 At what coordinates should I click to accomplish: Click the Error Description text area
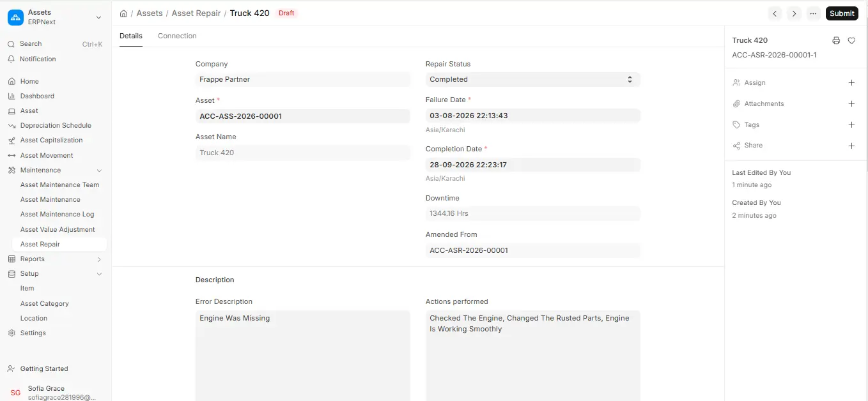coord(303,356)
